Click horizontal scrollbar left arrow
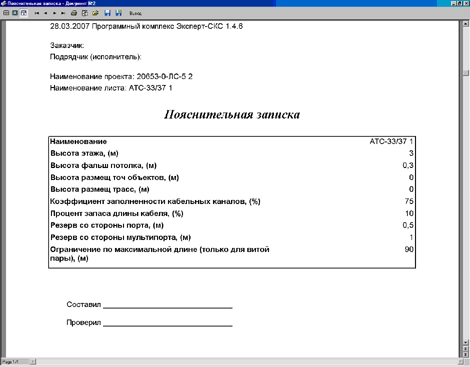Viewport: 470px width, 367px height. coord(33,362)
